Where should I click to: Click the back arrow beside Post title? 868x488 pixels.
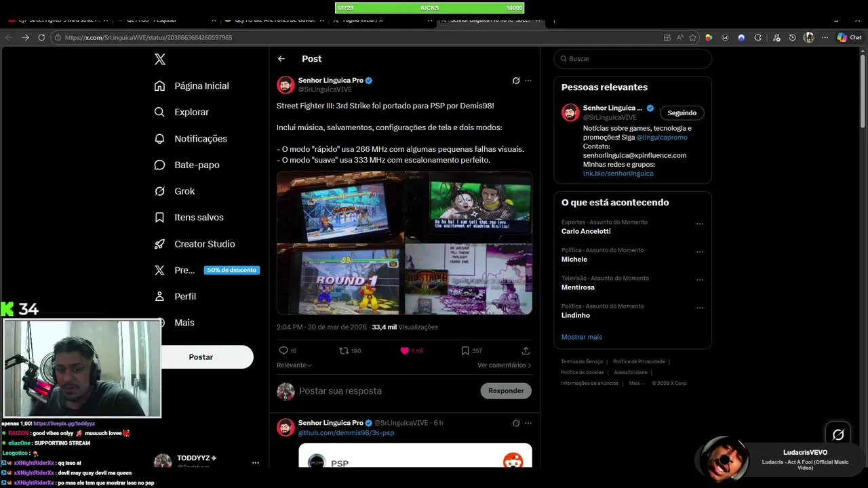click(x=281, y=59)
